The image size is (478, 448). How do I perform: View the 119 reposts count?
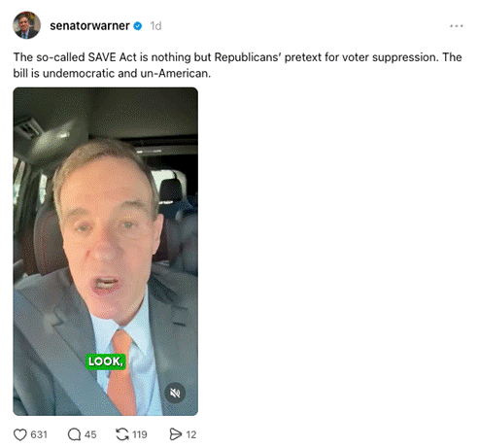pos(140,434)
